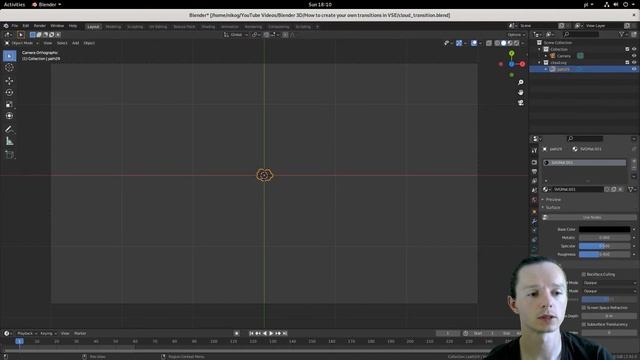Open the Object properties tab

point(534,211)
